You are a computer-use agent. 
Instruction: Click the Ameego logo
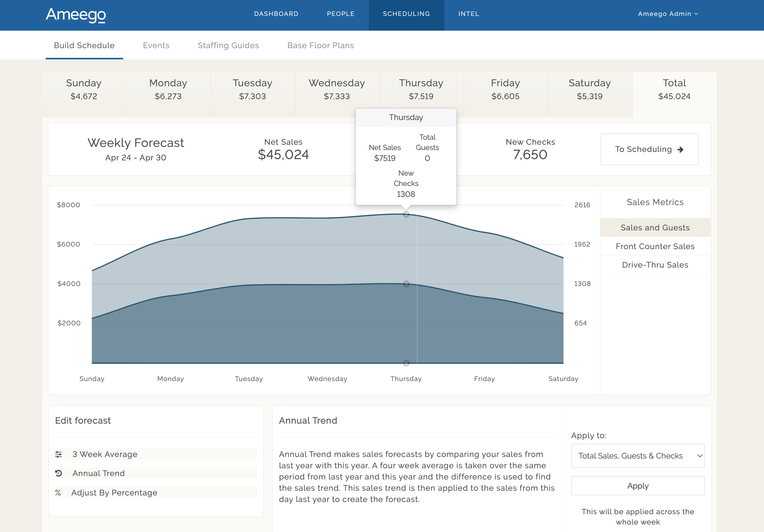75,15
